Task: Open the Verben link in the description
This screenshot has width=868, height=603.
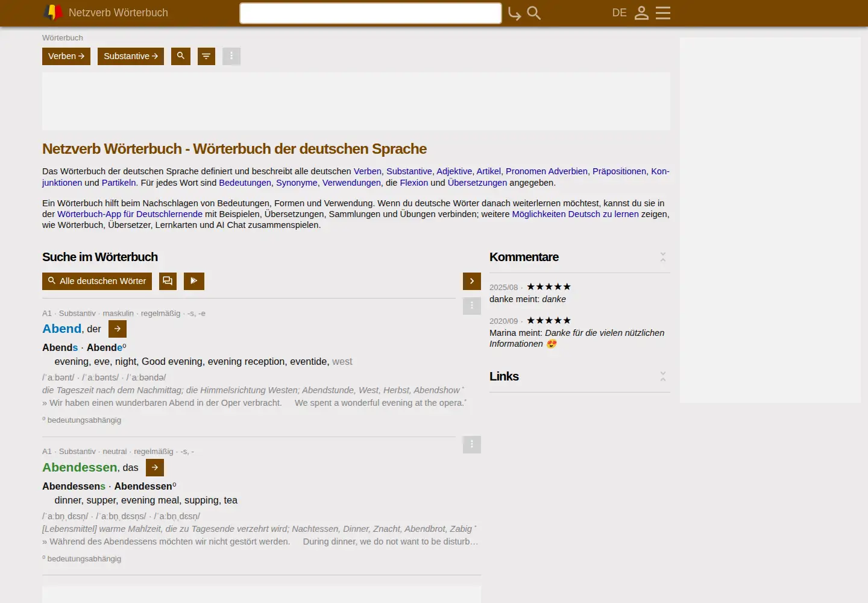Action: (367, 171)
